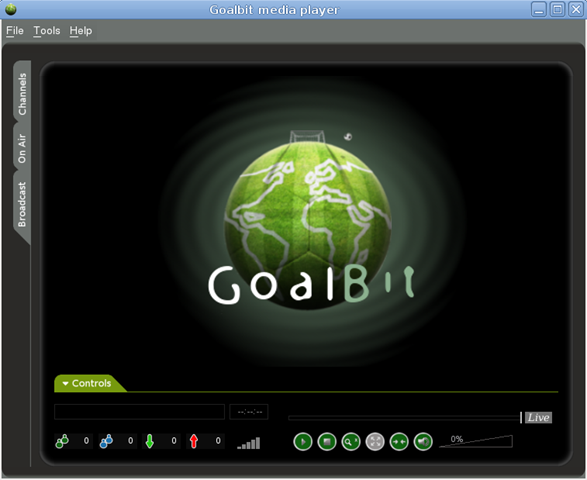Click the red upload count value 0
The height and width of the screenshot is (480, 587).
(218, 441)
